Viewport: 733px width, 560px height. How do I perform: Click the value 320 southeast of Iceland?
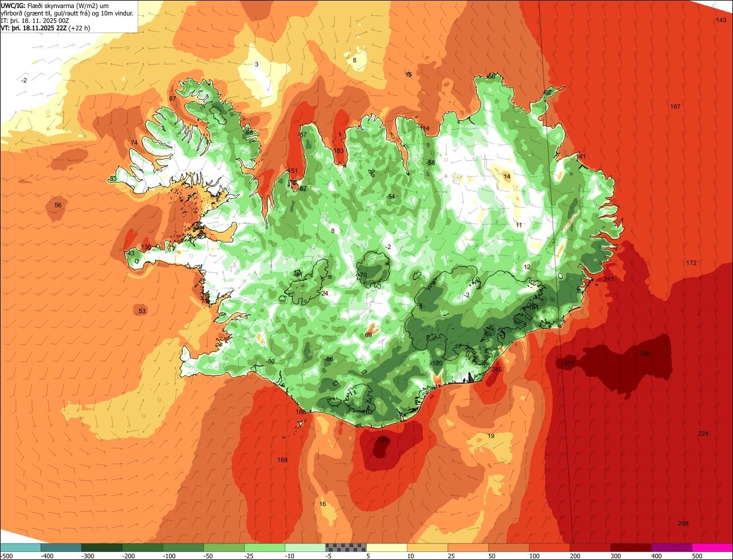569,363
